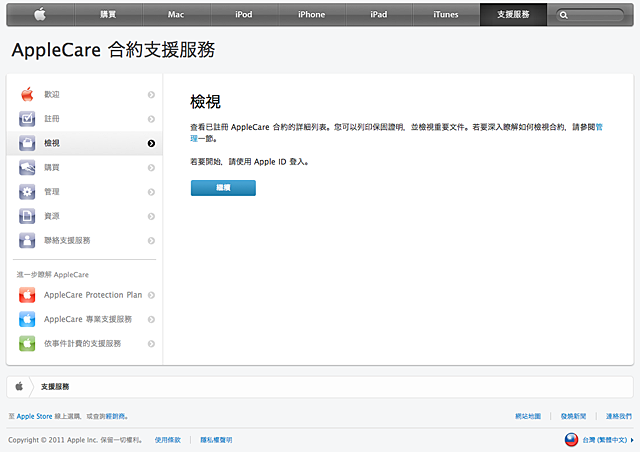Click the magnifier search icon

coord(564,15)
